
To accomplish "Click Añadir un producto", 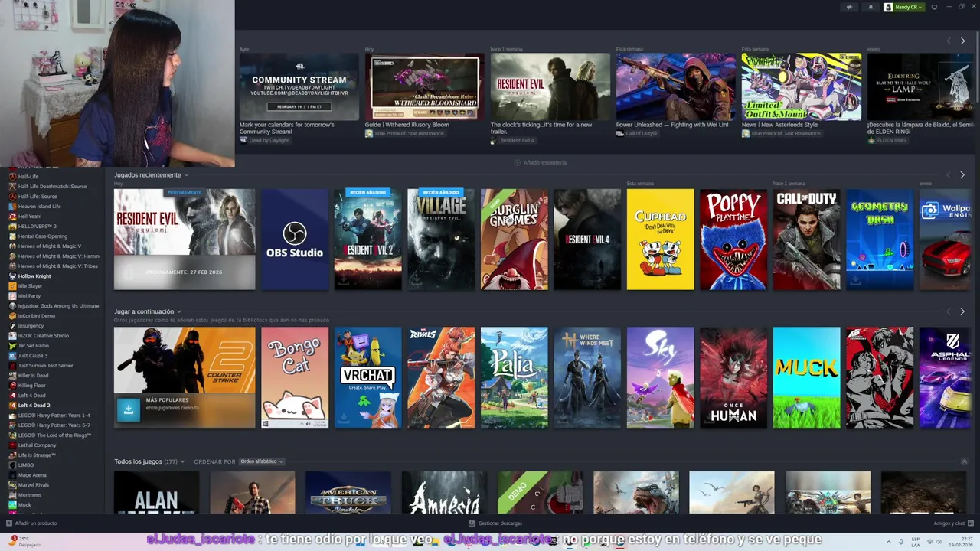I will tap(31, 523).
